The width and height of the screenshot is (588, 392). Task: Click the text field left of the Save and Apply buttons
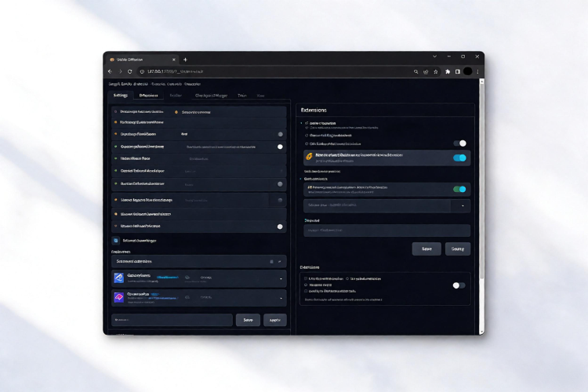172,320
